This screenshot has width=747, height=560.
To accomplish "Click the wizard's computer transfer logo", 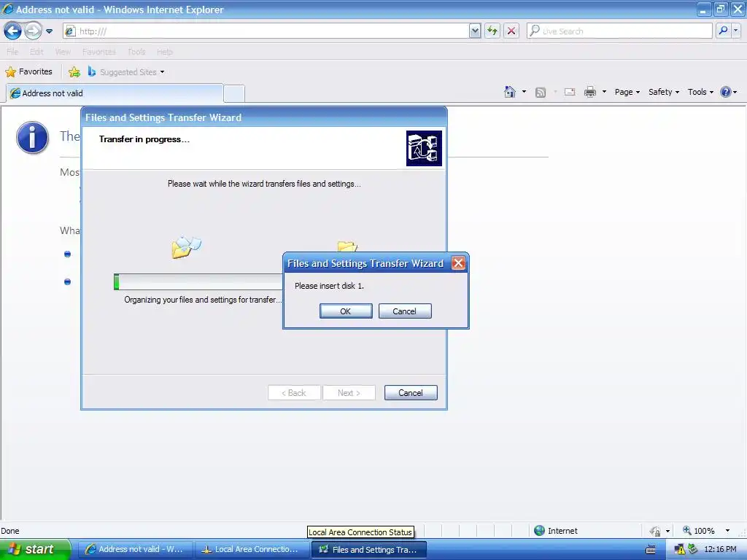I will coord(424,148).
